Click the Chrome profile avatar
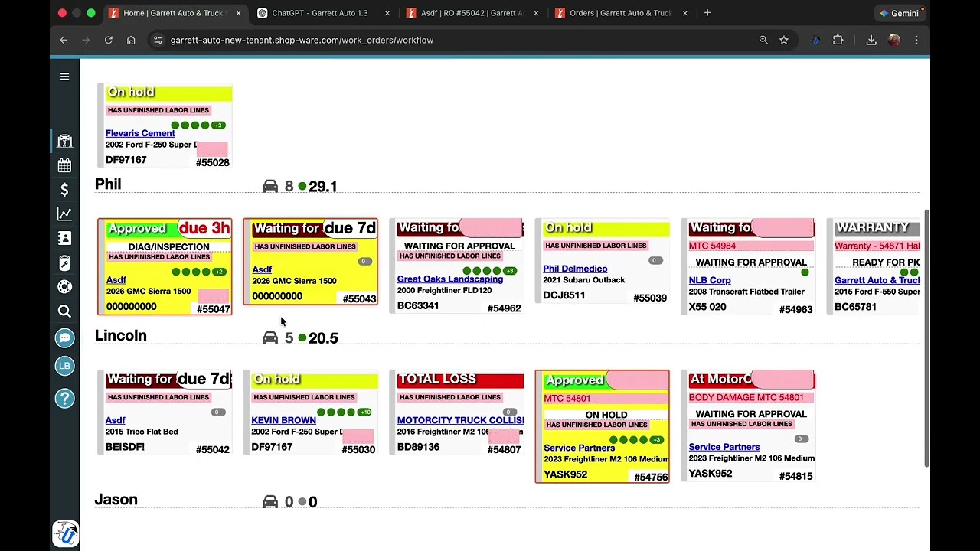Screen dimensions: 980x551 [894, 40]
